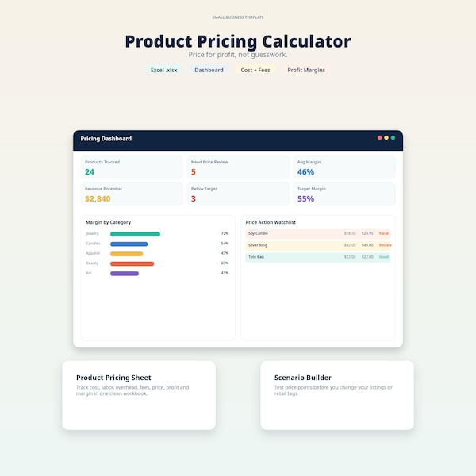476x476 pixels.
Task: Open the Scenario Builder card
Action: click(x=337, y=395)
